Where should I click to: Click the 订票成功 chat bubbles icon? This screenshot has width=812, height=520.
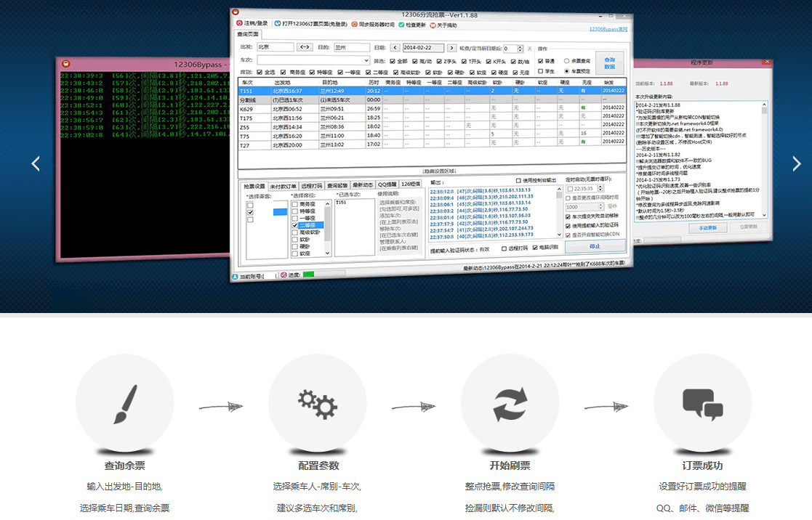click(703, 404)
